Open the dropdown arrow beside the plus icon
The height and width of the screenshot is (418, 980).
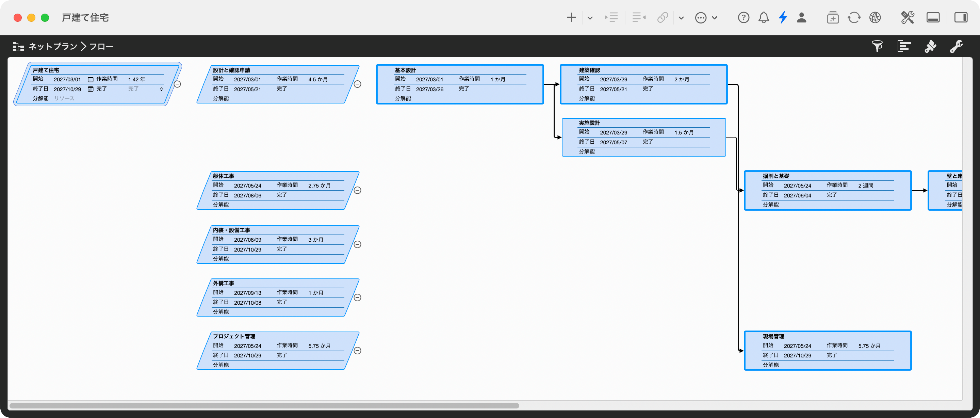[x=590, y=18]
